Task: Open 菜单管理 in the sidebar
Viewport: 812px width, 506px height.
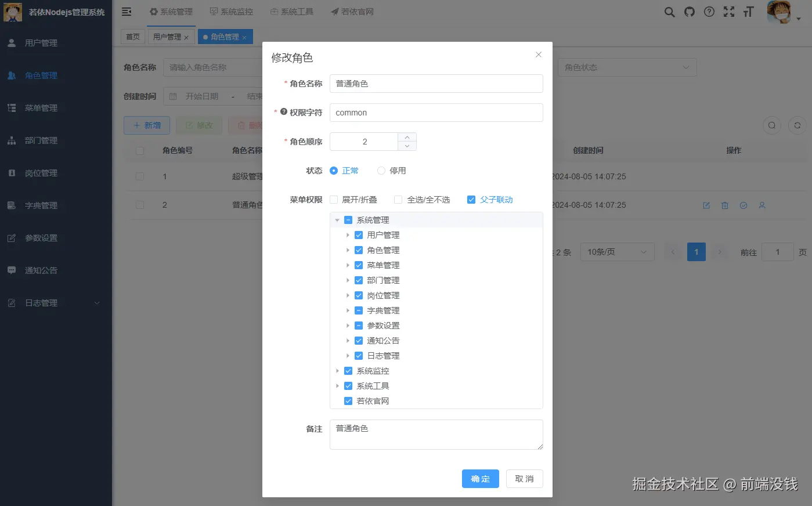Action: click(56, 108)
